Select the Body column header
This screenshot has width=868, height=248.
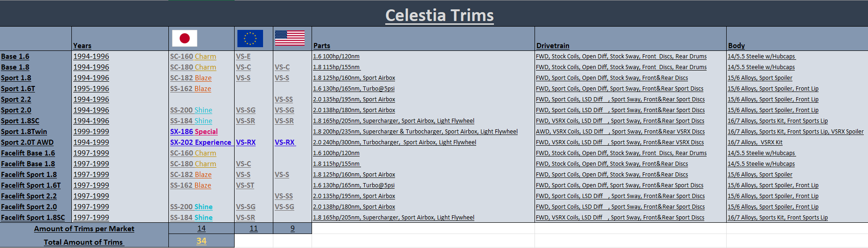pyautogui.click(x=736, y=46)
